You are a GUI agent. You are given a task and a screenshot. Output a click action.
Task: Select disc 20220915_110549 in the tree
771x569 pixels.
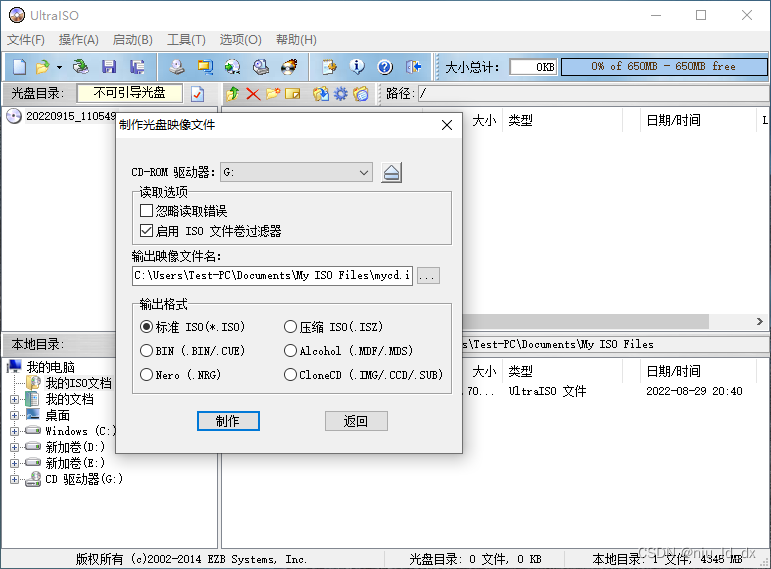pyautogui.click(x=71, y=116)
